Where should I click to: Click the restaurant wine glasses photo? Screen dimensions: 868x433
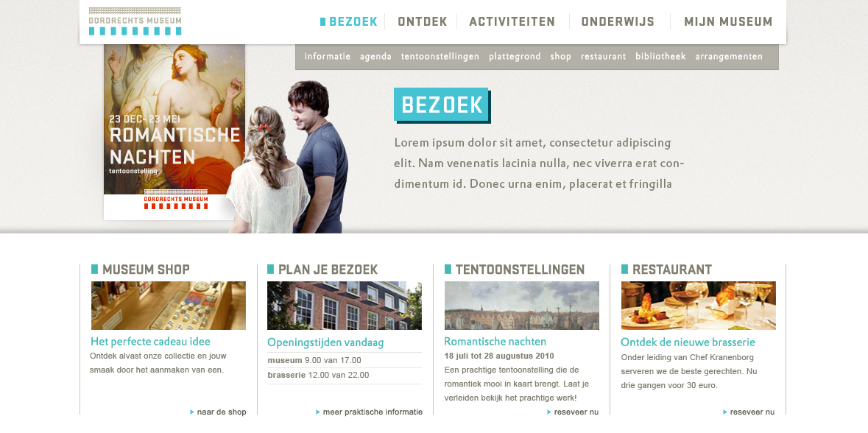(698, 306)
